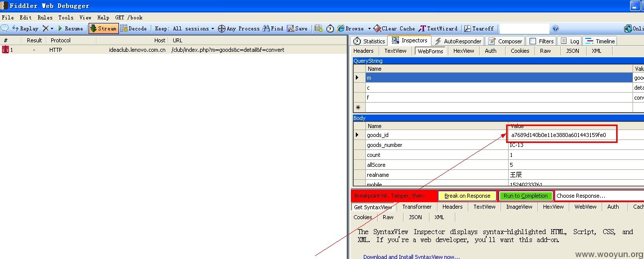644x259 pixels.
Task: Click the timer stopwatch toolbar icon
Action: pyautogui.click(x=330, y=28)
